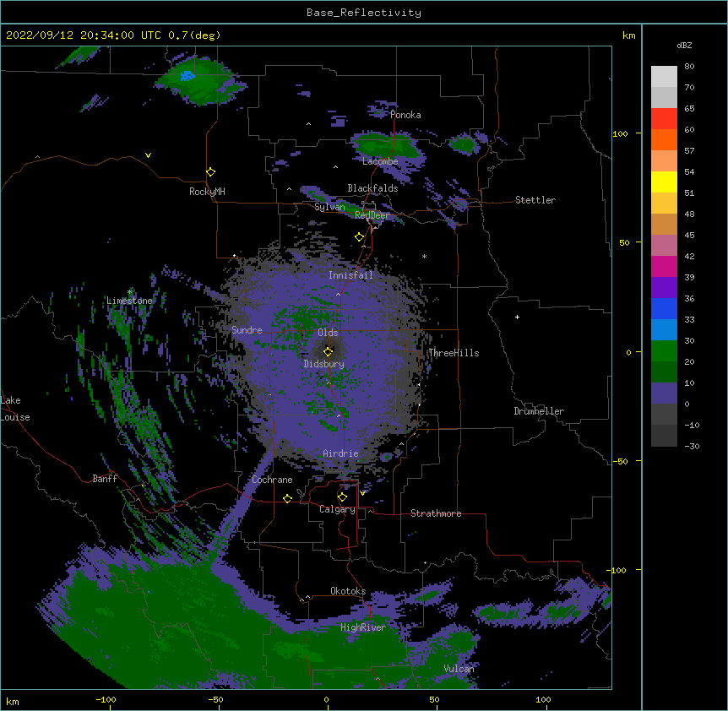Click the Stettler city label

(535, 200)
